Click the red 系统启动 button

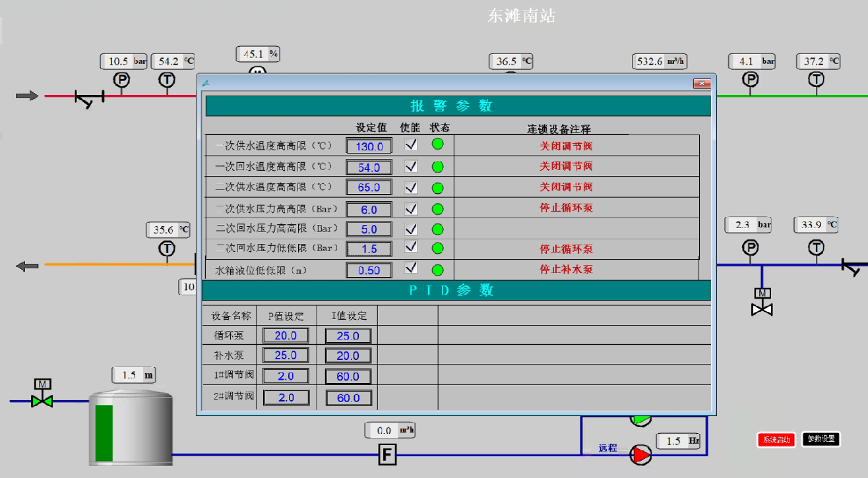776,440
